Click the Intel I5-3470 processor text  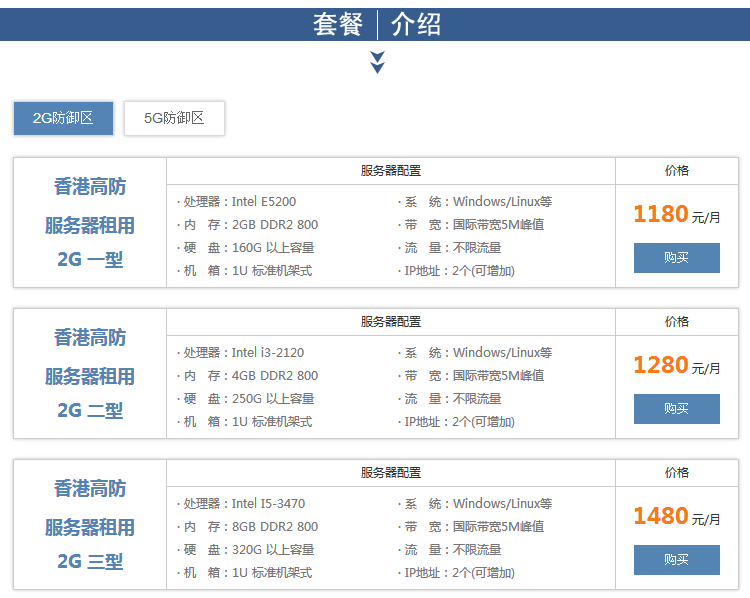pos(268,504)
